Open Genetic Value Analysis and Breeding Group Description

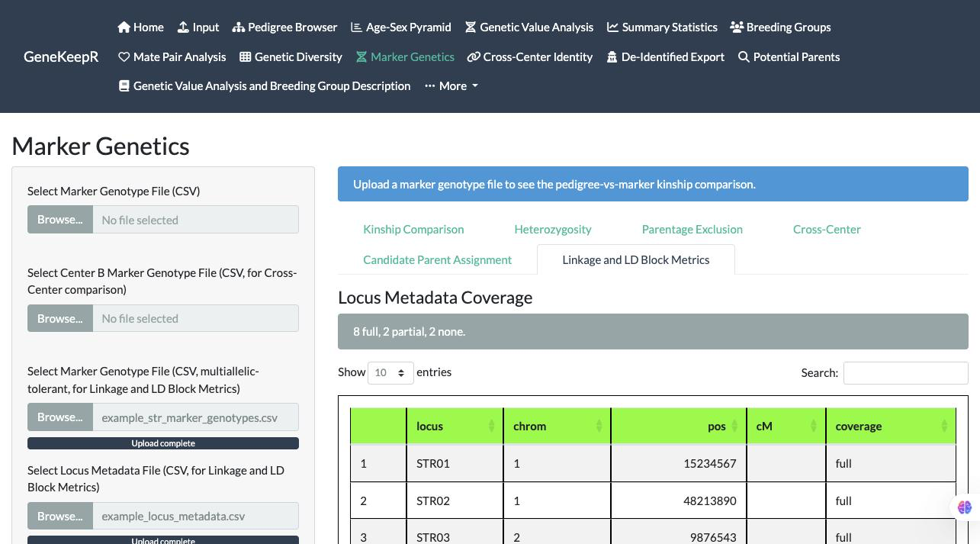click(265, 86)
